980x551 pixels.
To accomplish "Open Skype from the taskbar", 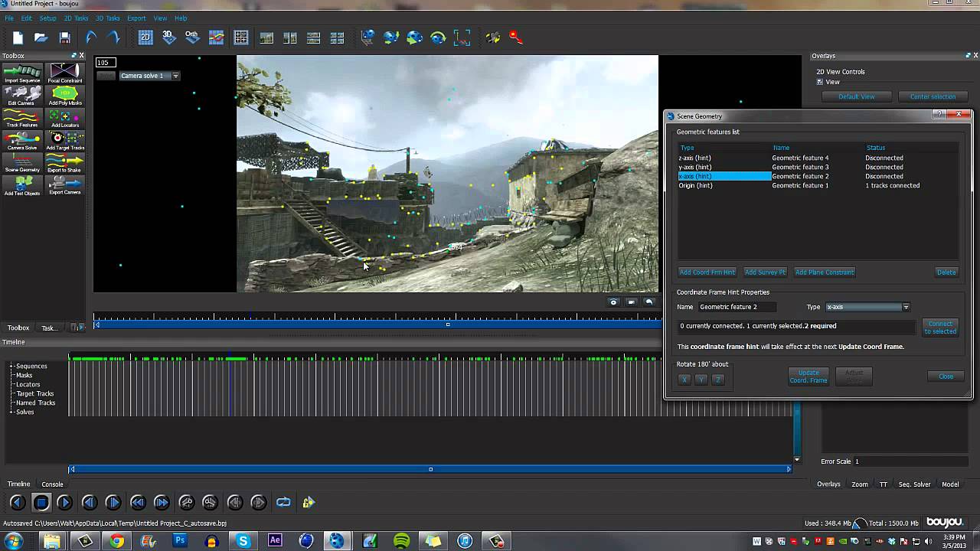I will click(x=243, y=541).
